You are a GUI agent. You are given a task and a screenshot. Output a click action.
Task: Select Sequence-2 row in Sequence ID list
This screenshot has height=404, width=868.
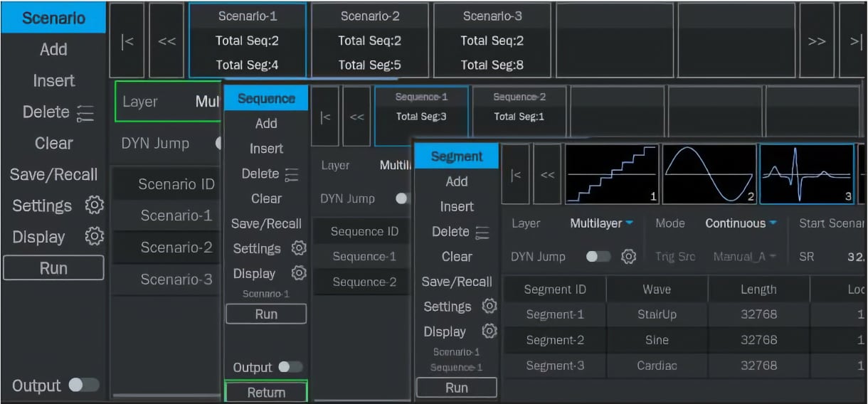tap(361, 282)
